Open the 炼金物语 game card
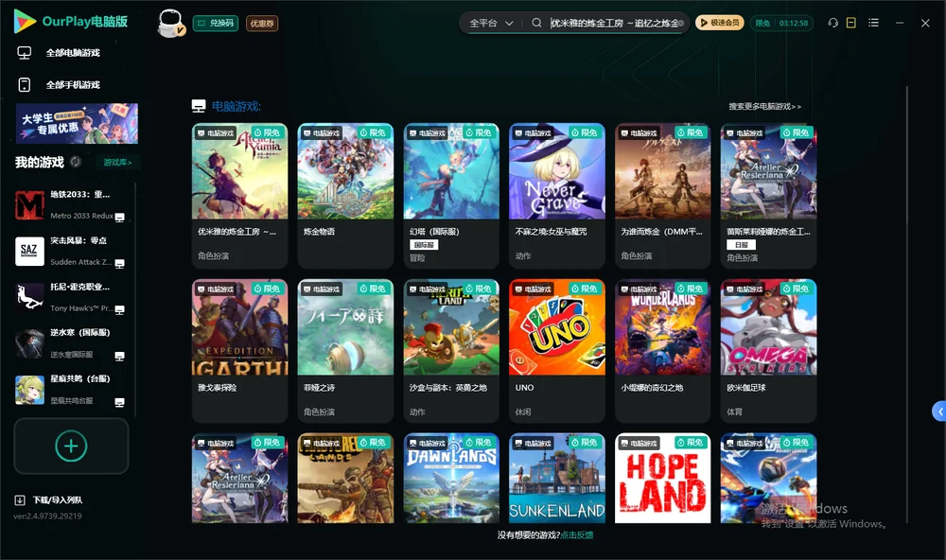 tap(345, 196)
